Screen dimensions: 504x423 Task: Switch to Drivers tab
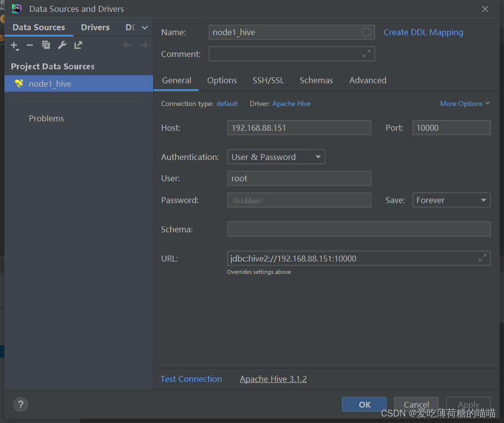(x=95, y=27)
